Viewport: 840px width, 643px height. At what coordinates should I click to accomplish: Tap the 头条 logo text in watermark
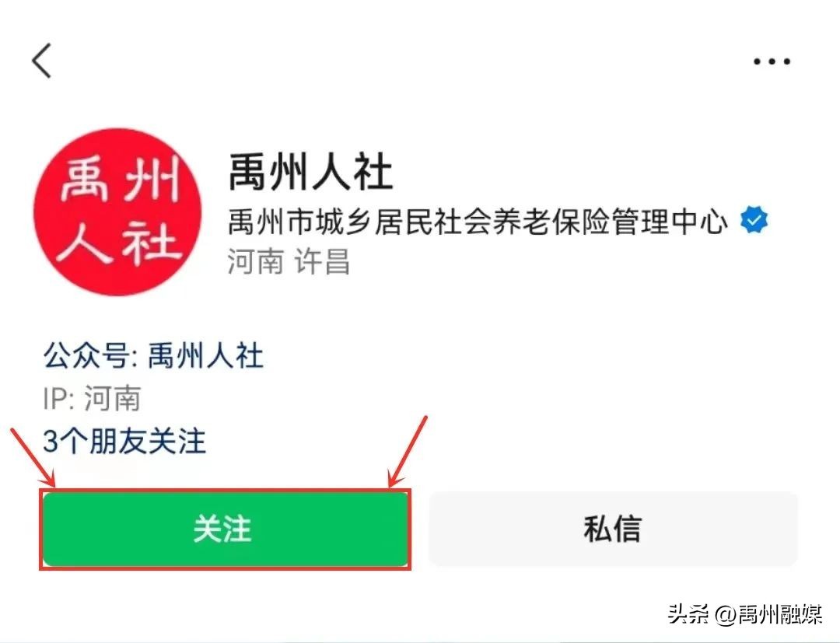[689, 614]
